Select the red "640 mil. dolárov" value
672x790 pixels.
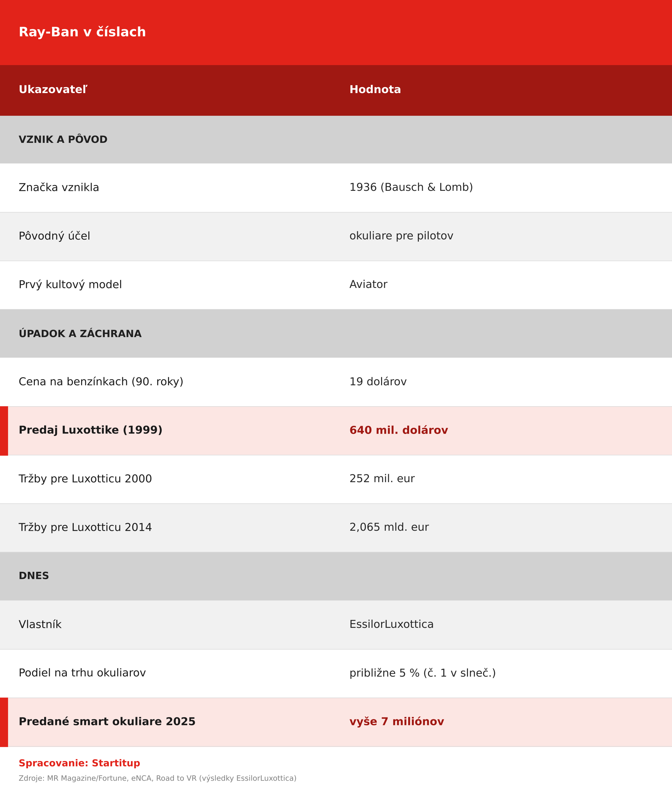coord(399,430)
